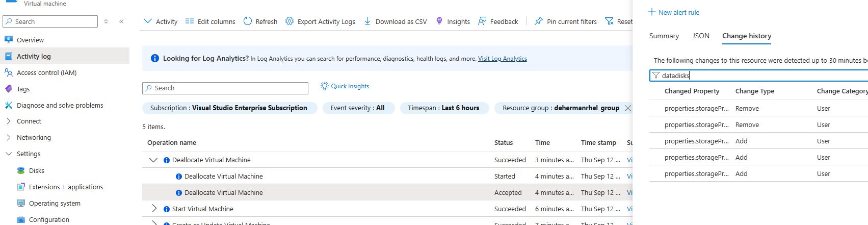Sort by the Operation name column header
The height and width of the screenshot is (225, 868).
tap(172, 143)
